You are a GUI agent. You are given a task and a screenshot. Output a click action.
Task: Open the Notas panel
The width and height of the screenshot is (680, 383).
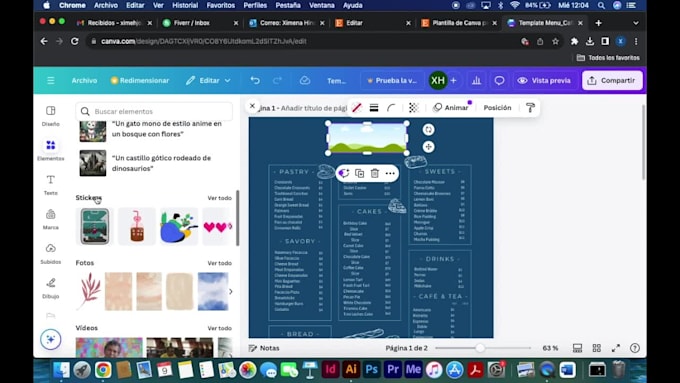tap(264, 348)
